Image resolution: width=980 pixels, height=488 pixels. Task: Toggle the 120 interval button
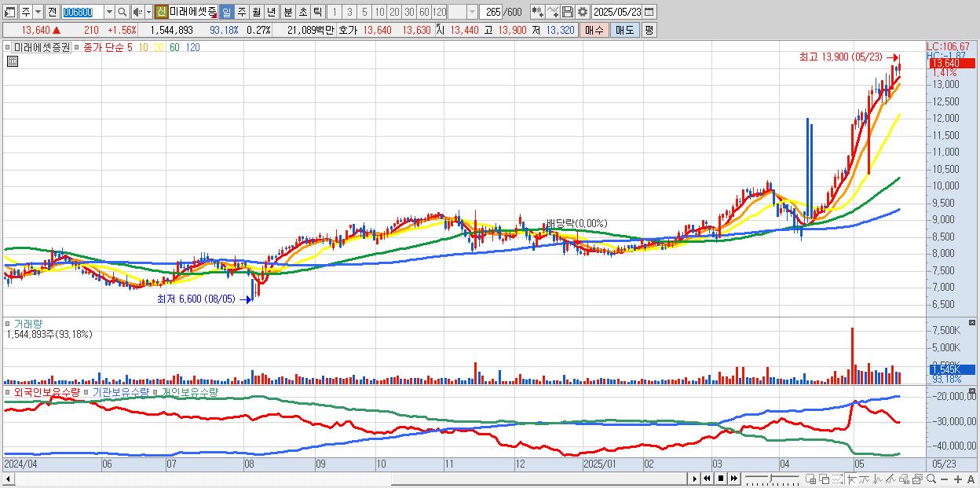(439, 12)
